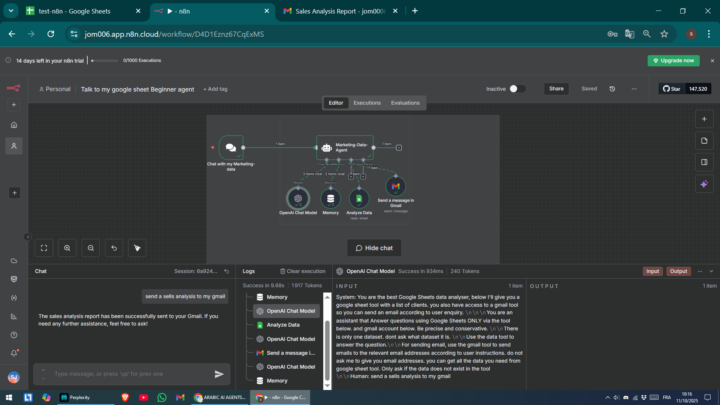Viewport: 720px width, 405px height.
Task: Click the Share button
Action: (556, 89)
